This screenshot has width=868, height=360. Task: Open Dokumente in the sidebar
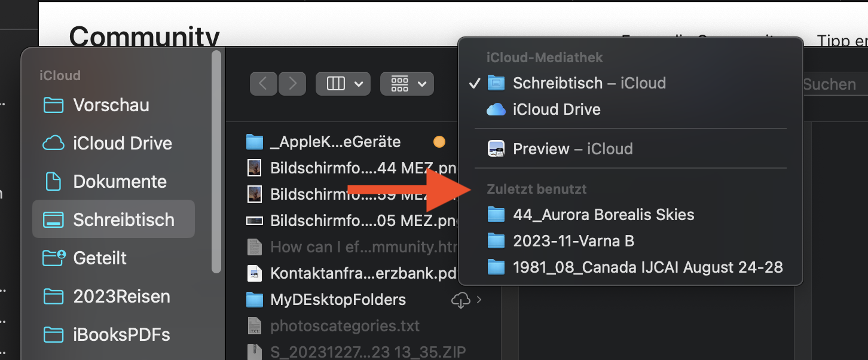point(120,182)
